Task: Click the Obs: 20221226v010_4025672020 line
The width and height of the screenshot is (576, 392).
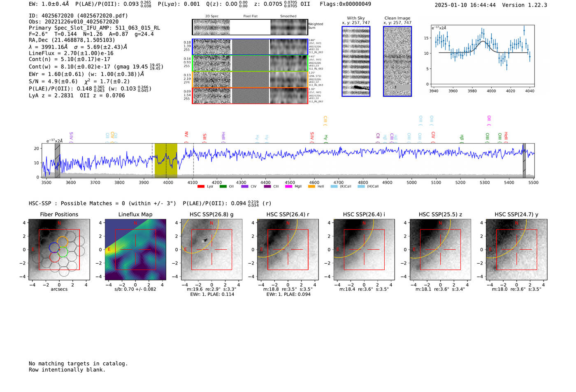Action: (74, 22)
